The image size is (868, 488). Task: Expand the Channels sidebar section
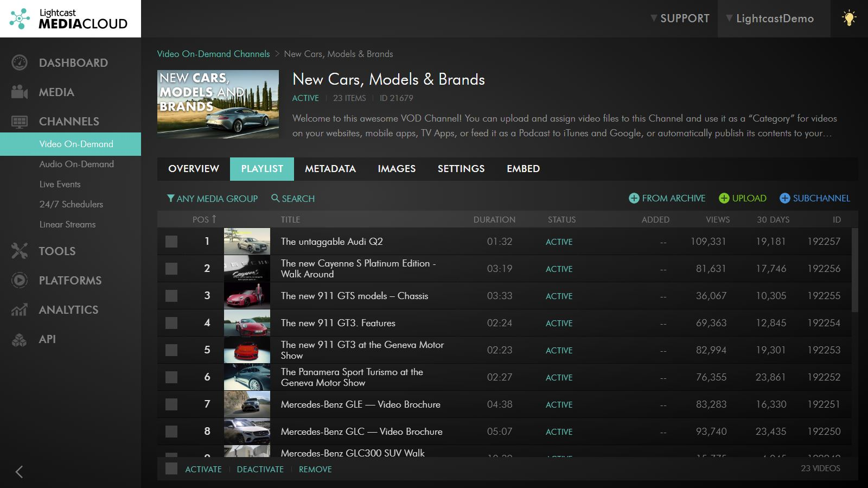coord(69,122)
